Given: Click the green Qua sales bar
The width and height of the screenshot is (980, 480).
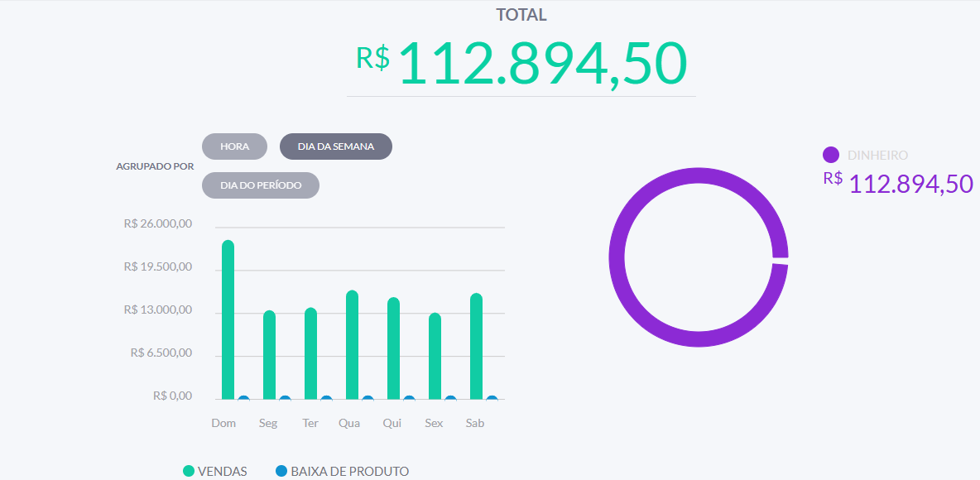Looking at the screenshot, I should 352,345.
